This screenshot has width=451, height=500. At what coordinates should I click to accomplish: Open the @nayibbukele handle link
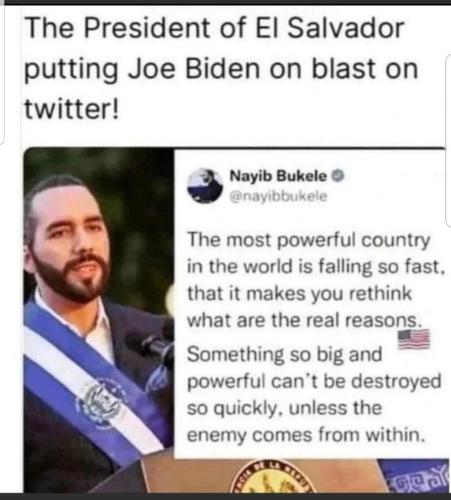pos(279,196)
